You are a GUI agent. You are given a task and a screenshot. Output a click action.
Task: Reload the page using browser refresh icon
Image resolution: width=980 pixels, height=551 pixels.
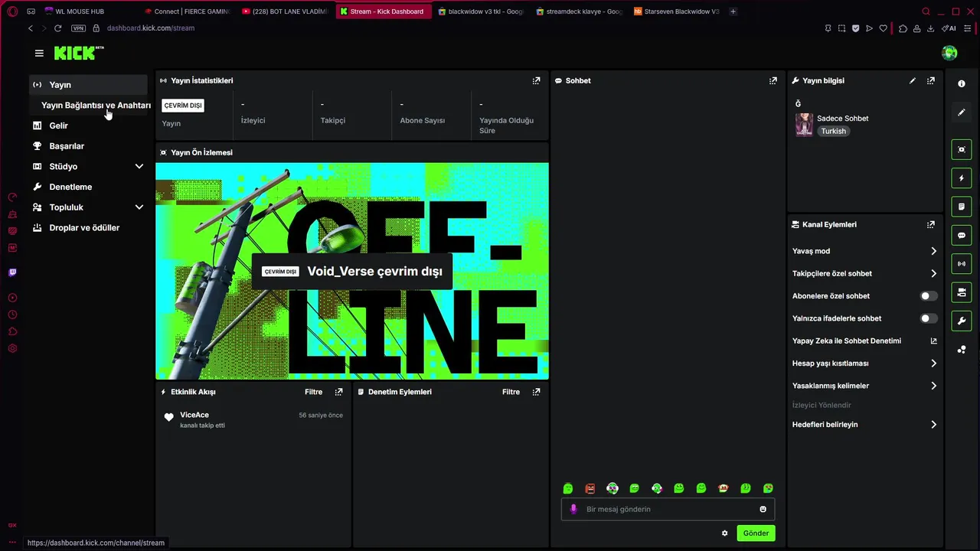coord(57,28)
